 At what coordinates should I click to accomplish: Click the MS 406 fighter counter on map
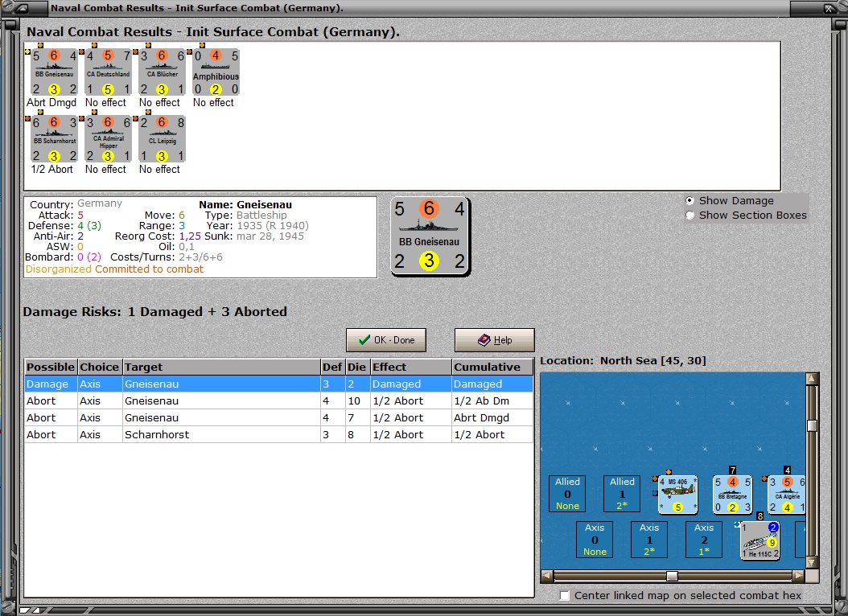[677, 495]
